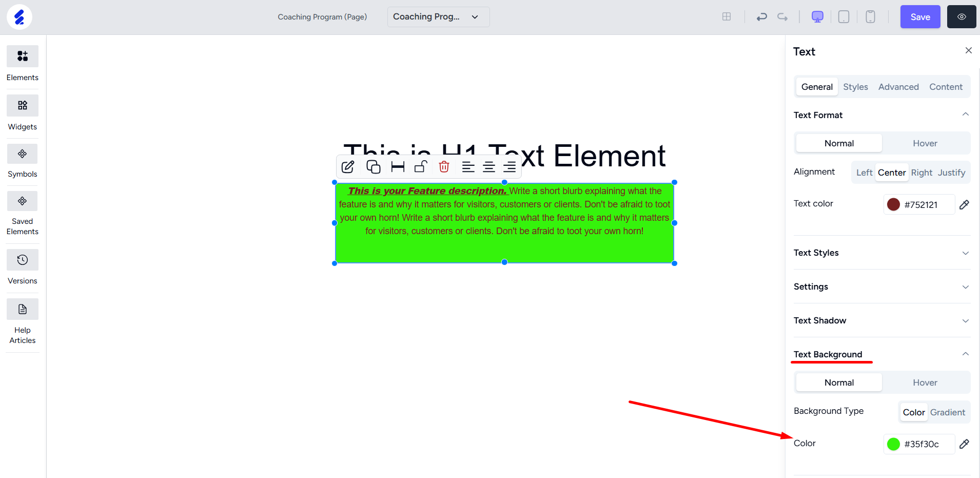Set alignment to Left
The height and width of the screenshot is (478, 980).
[x=864, y=173]
